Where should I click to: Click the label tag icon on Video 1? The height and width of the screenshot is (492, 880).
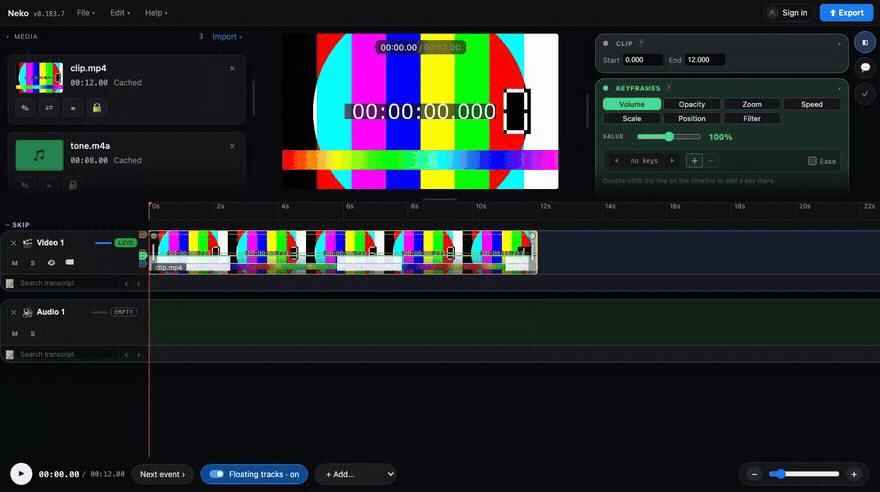[x=70, y=263]
